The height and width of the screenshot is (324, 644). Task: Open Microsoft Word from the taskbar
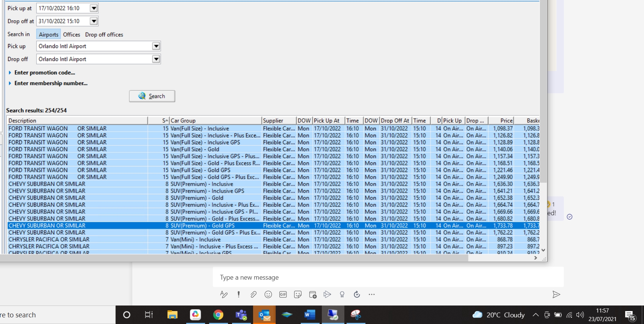tap(310, 315)
